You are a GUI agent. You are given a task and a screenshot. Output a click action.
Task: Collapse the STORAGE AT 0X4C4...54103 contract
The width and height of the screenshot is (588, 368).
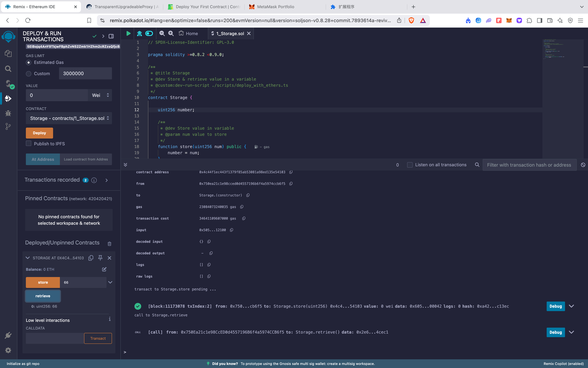tap(28, 258)
